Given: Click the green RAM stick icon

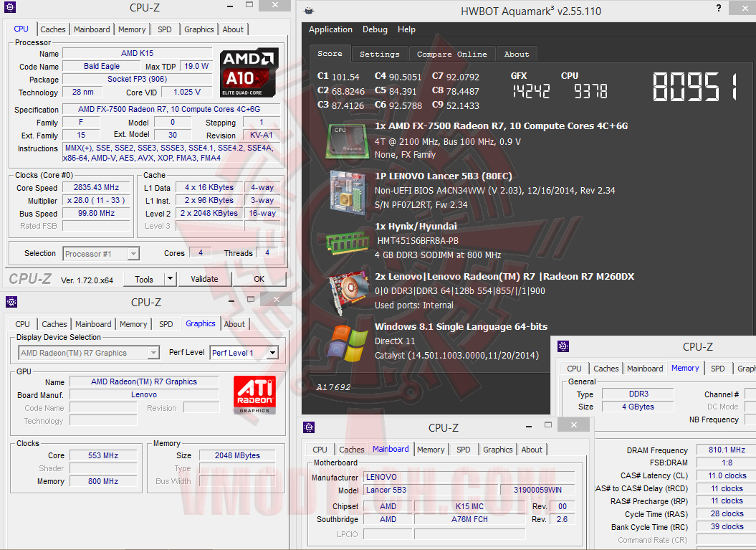Looking at the screenshot, I should point(347,242).
